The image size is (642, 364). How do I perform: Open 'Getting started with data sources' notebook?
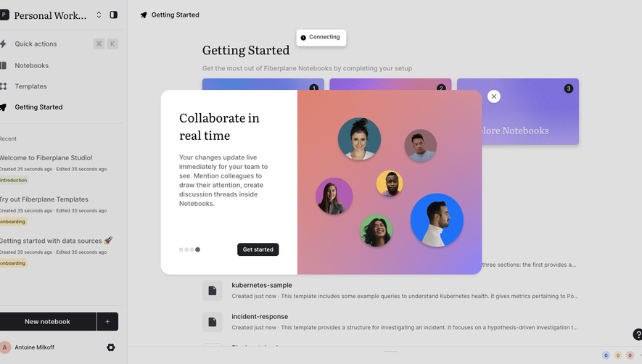click(56, 241)
